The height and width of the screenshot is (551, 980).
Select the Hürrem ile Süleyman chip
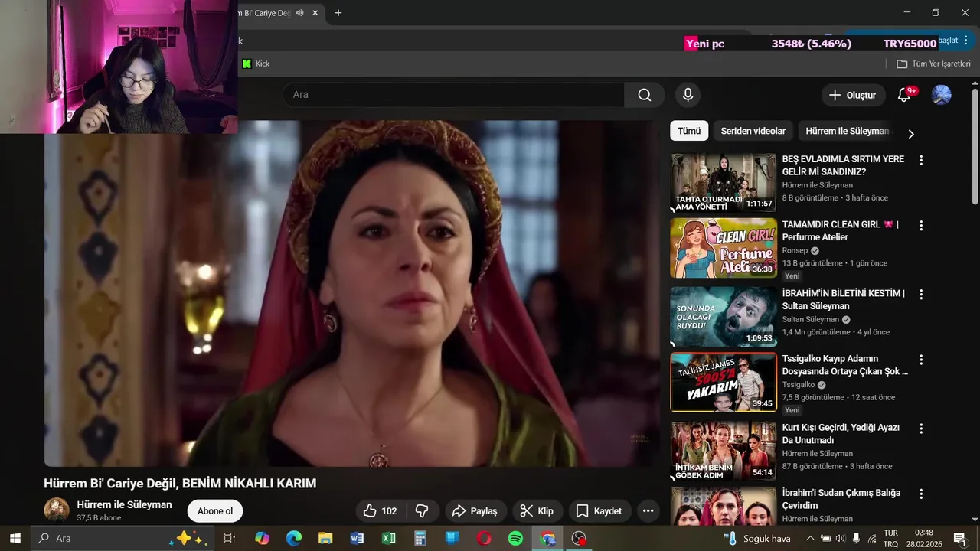click(847, 131)
